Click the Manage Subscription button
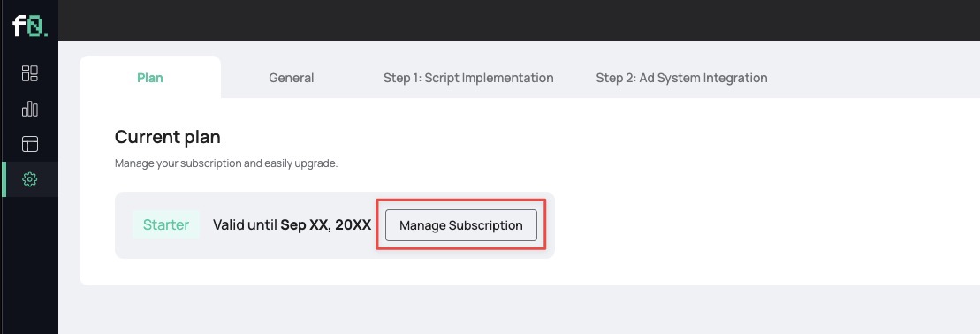980x334 pixels. point(461,225)
